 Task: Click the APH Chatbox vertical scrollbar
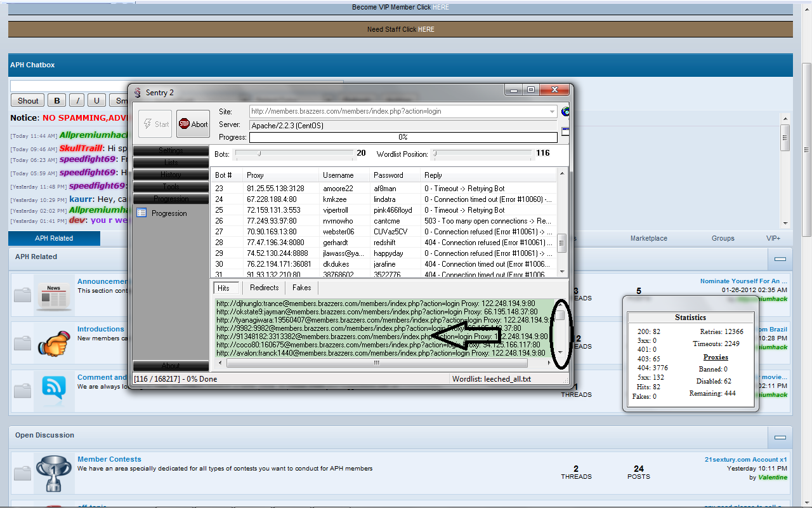[785, 170]
